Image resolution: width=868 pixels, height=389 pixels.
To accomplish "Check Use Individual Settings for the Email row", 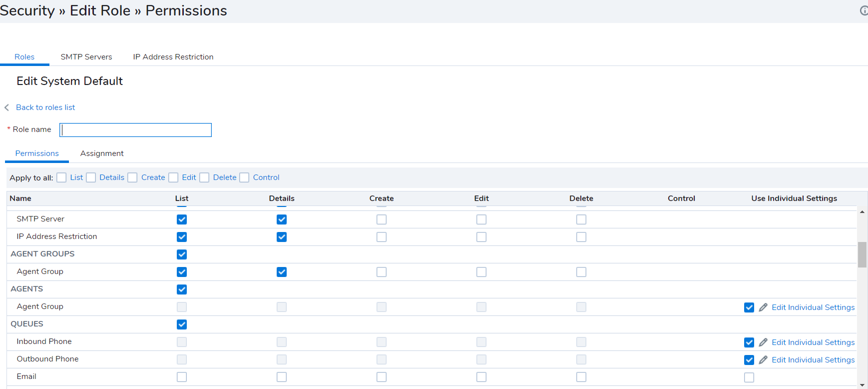I will [x=749, y=377].
